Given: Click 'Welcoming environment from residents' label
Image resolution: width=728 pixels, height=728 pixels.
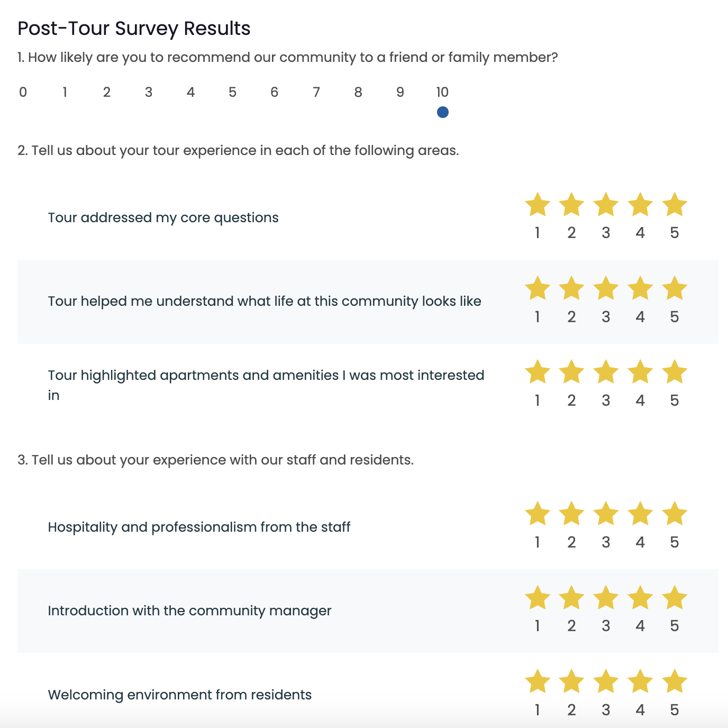Looking at the screenshot, I should (x=180, y=695).
